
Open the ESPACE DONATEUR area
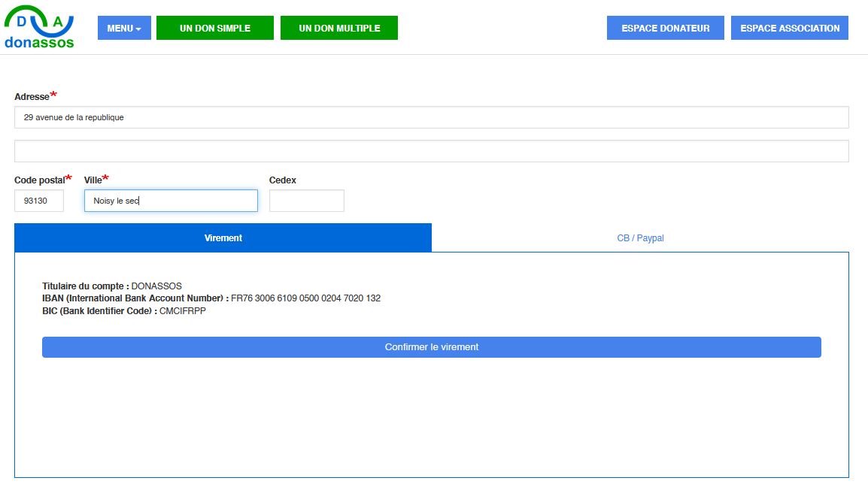(x=665, y=29)
